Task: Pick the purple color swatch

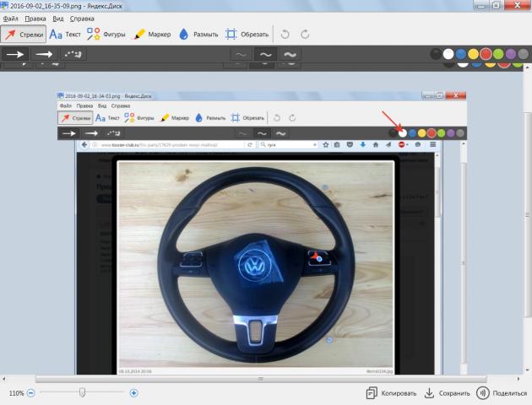Action: pos(511,54)
